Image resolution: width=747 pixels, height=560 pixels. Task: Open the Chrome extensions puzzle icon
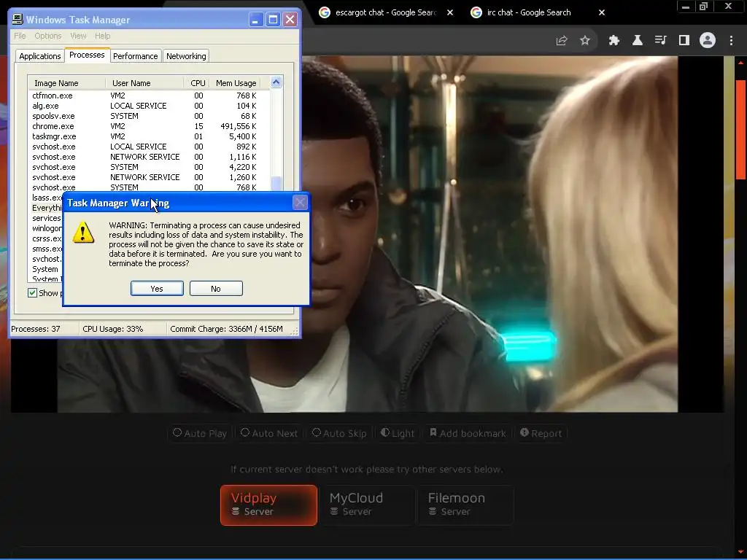tap(614, 41)
